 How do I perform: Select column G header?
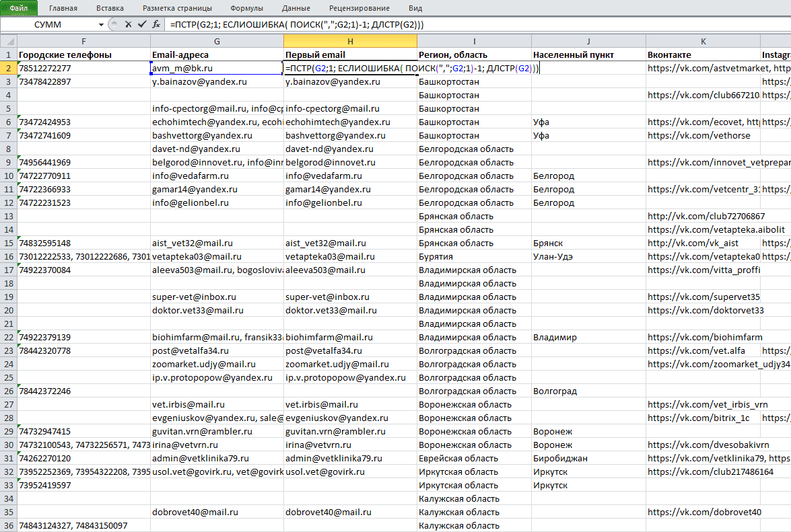click(217, 41)
